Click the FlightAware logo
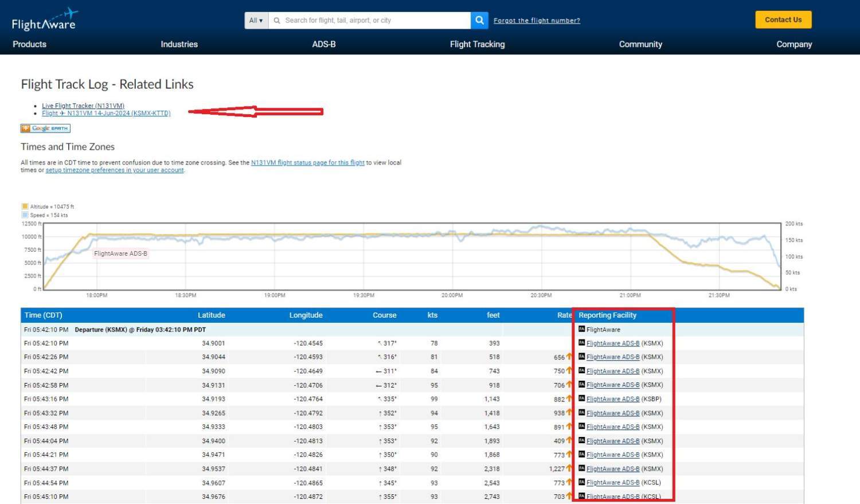Viewport: 860px width, 504px height. (44, 19)
